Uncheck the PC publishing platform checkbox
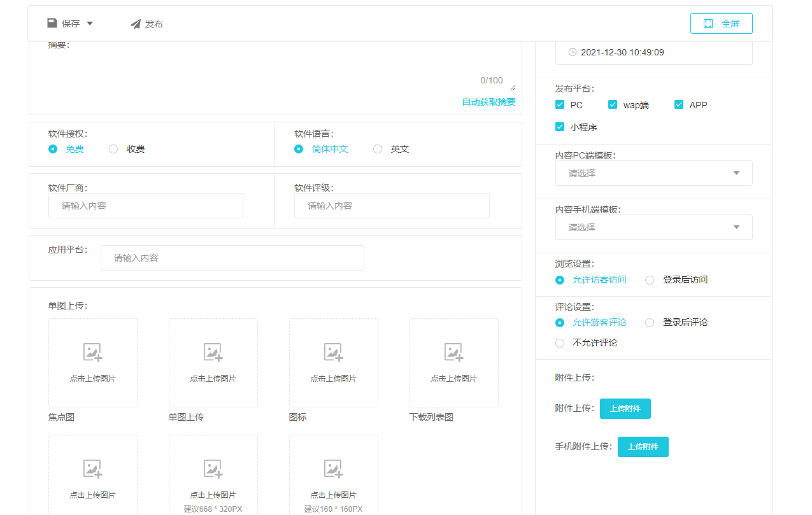812x515 pixels. (560, 105)
